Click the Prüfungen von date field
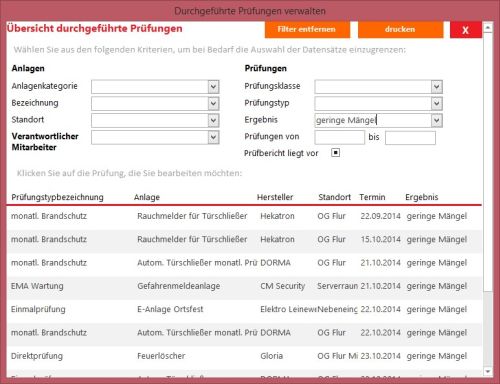This screenshot has height=384, width=500. (x=340, y=137)
